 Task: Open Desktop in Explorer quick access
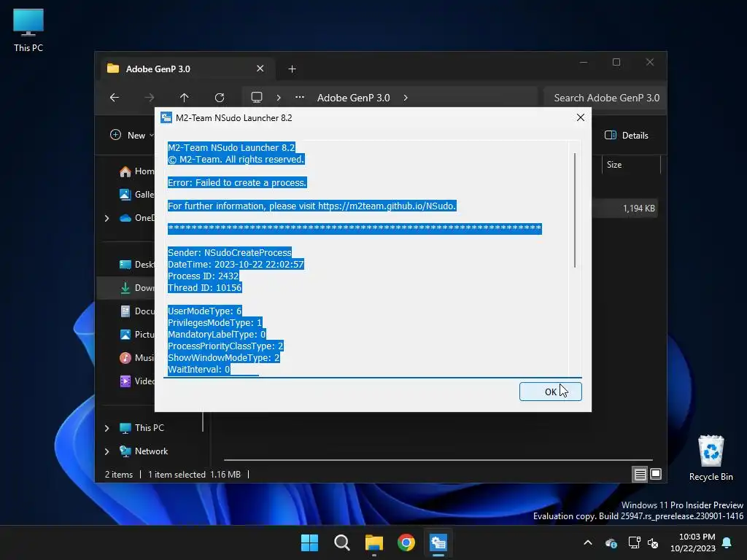point(136,264)
